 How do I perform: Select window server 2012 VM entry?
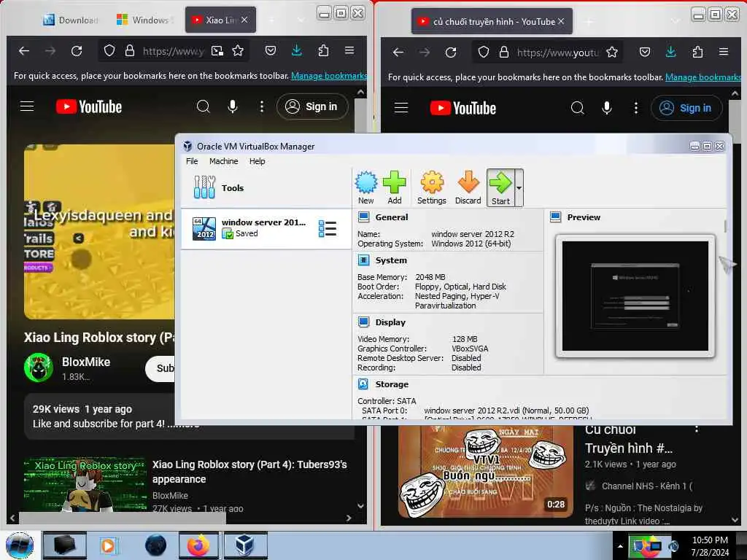[x=266, y=228]
